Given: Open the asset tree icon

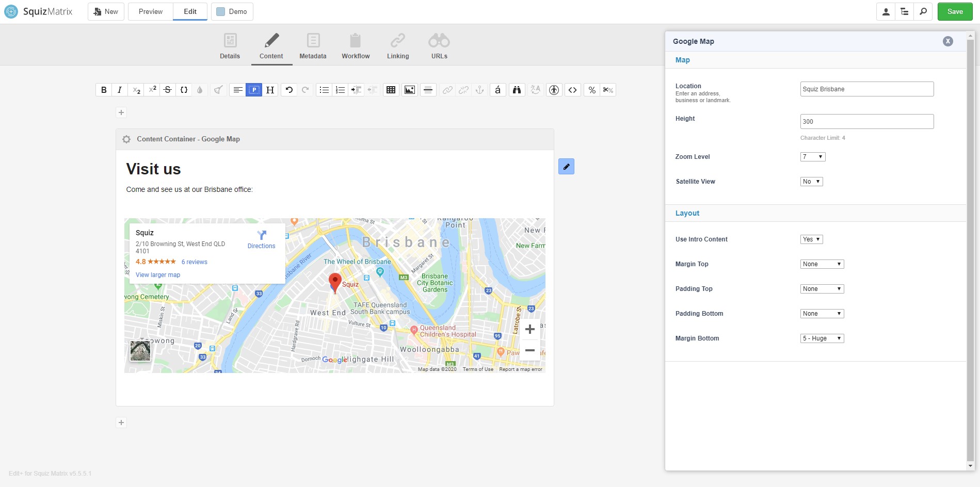Looking at the screenshot, I should (x=905, y=12).
